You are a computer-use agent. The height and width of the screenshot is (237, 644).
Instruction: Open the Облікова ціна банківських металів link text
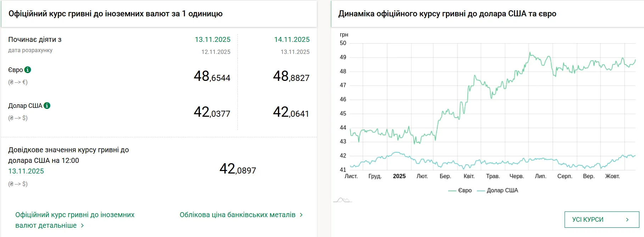click(237, 215)
